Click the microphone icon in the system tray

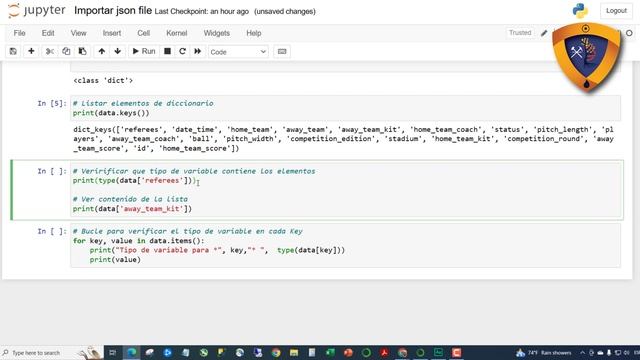609,353
